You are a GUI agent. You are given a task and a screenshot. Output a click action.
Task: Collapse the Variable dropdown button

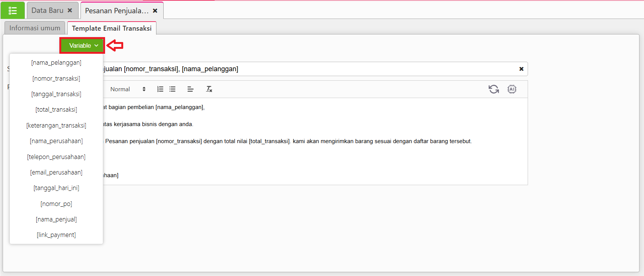pos(82,45)
